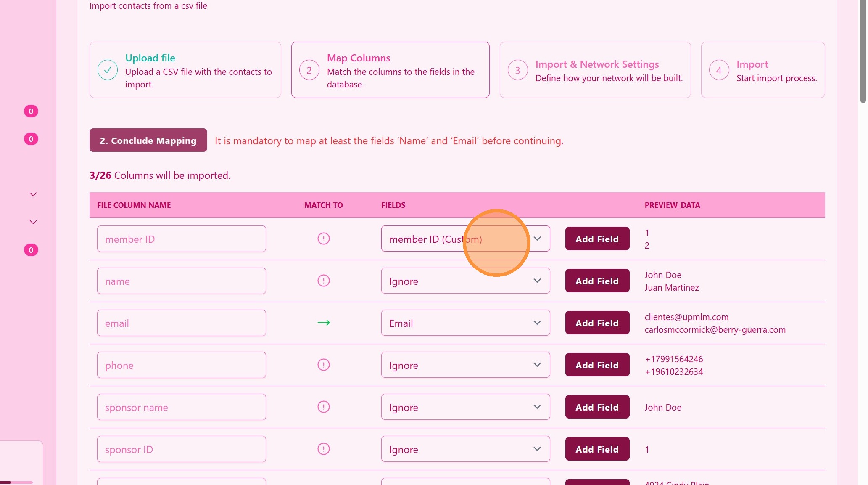868x485 pixels.
Task: Click the sidebar bottom progress bar
Action: (17, 482)
